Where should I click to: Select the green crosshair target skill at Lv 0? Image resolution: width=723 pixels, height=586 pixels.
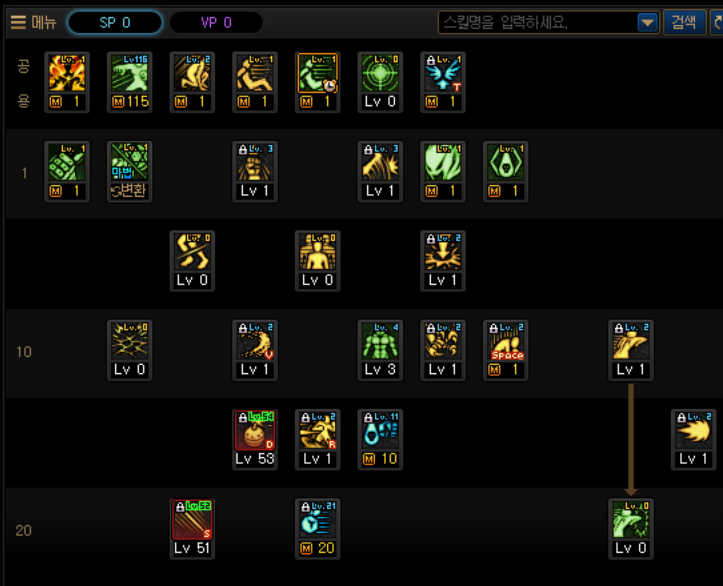(x=380, y=73)
